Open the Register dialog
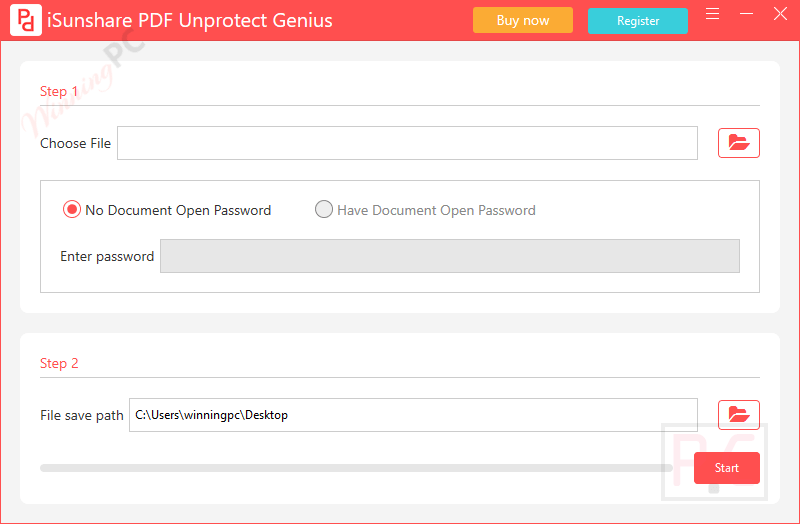 click(x=637, y=21)
